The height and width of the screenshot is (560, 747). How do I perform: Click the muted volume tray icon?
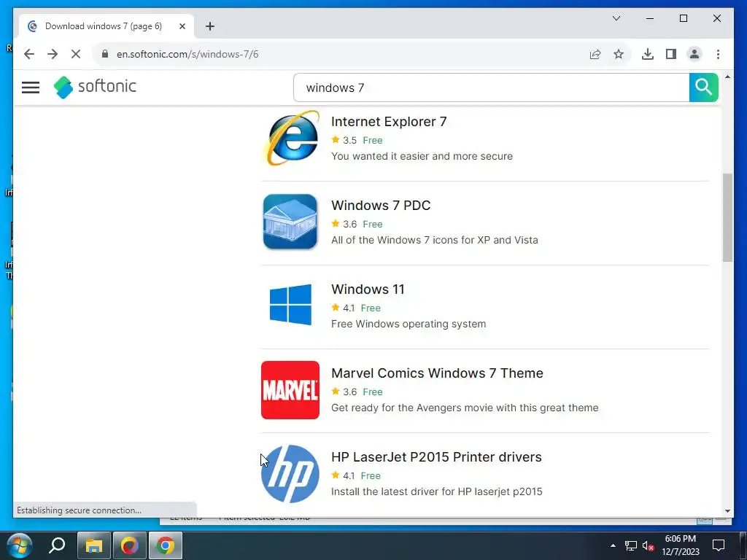point(648,545)
